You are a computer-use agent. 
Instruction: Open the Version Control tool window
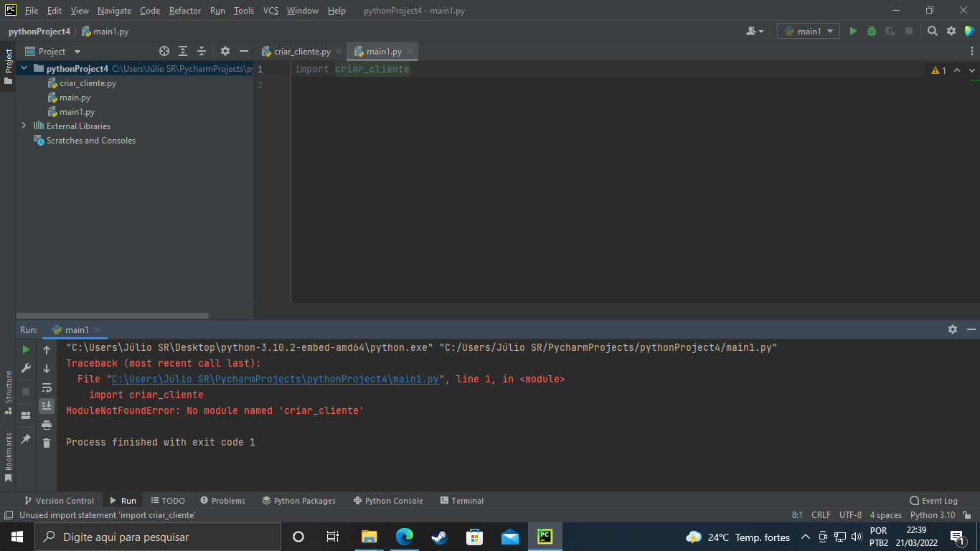pyautogui.click(x=59, y=501)
